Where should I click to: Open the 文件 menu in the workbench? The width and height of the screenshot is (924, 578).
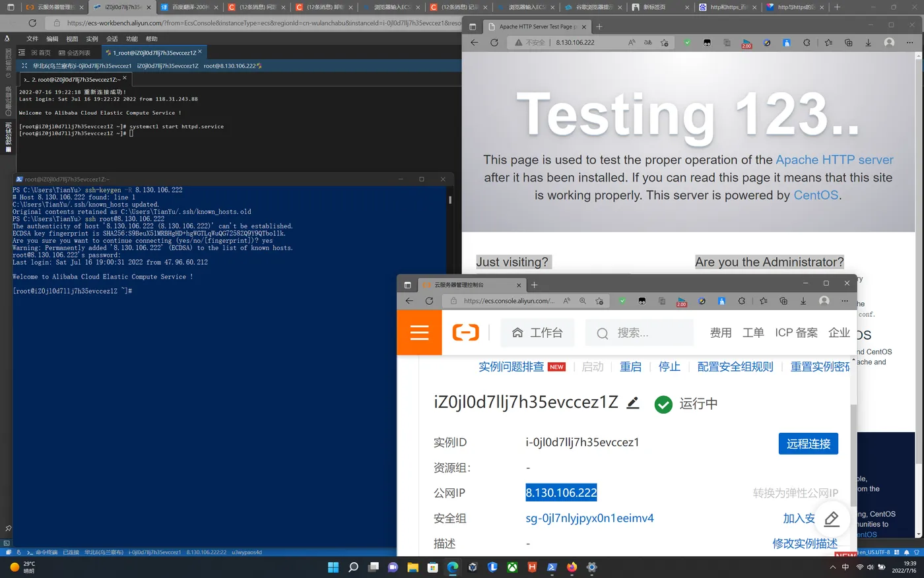(32, 39)
